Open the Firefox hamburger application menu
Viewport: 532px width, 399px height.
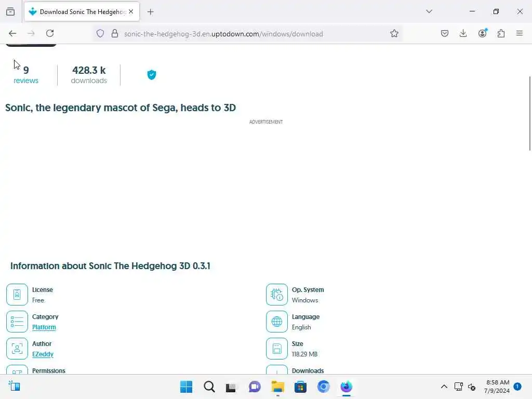tap(520, 33)
